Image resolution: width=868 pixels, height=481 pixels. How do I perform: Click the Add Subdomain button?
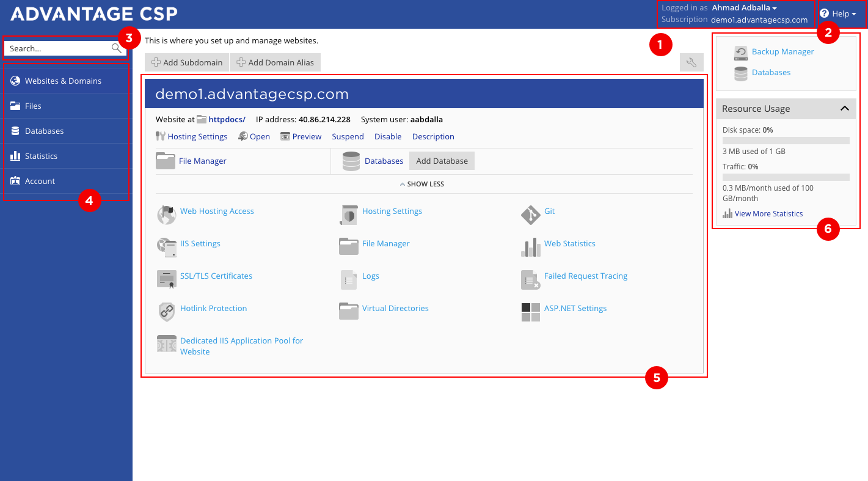click(x=187, y=62)
